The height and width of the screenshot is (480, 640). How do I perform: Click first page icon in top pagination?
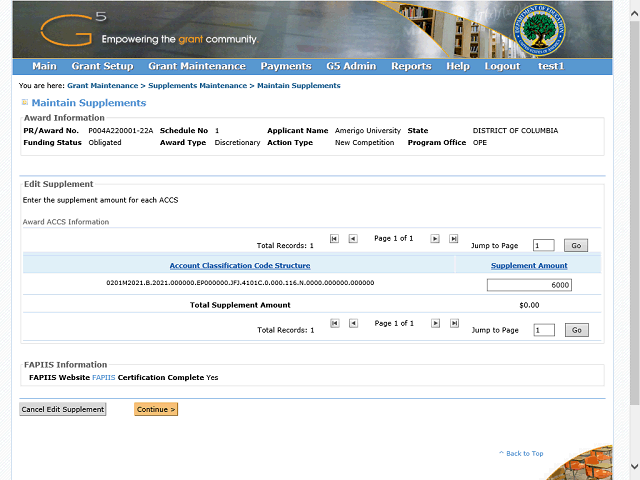coord(334,239)
